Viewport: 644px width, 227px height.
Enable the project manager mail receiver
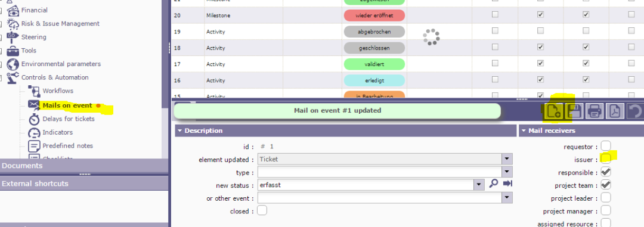pos(606,211)
